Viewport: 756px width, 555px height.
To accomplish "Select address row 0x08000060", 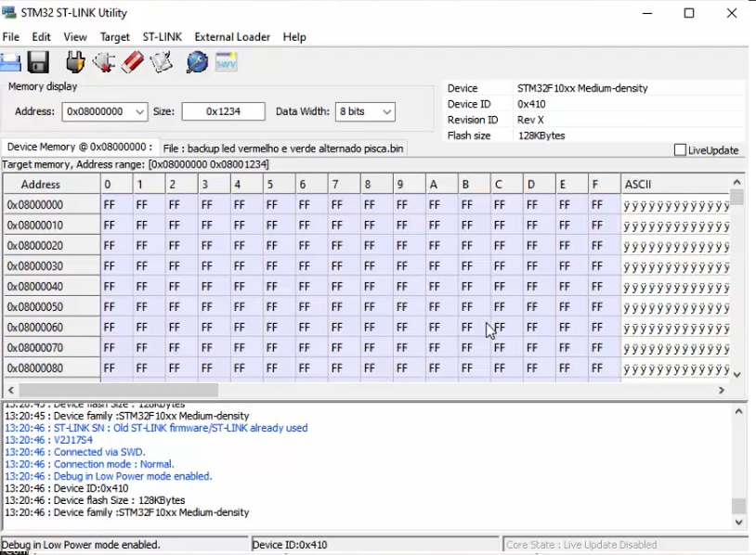I will pos(52,327).
